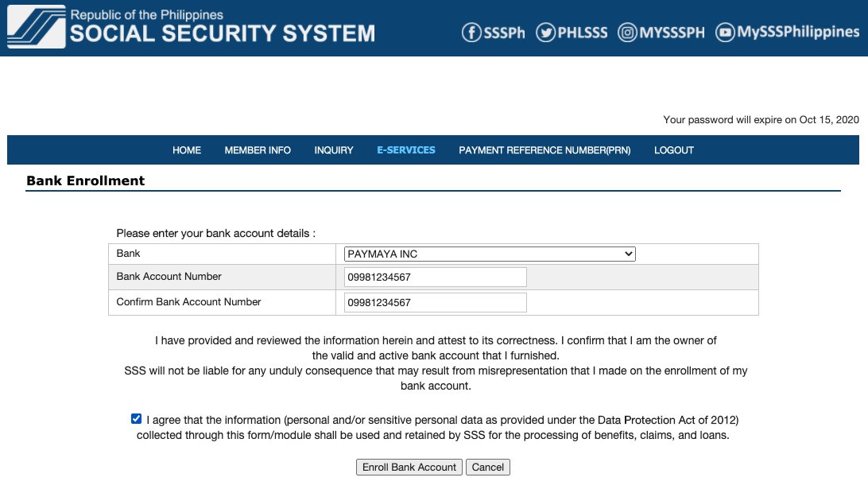This screenshot has height=489, width=868.
Task: Uncheck the data privacy agreement checkbox
Action: 137,419
